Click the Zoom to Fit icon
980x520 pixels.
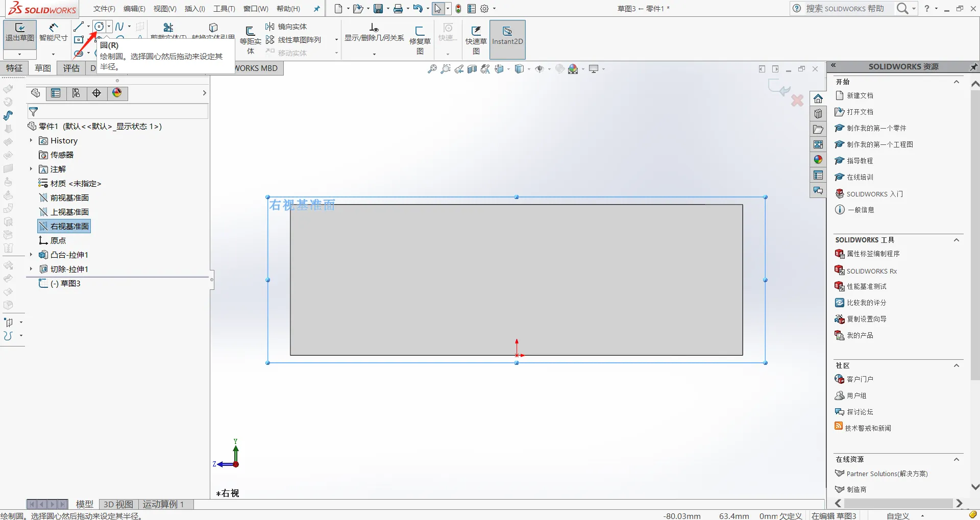tap(432, 69)
